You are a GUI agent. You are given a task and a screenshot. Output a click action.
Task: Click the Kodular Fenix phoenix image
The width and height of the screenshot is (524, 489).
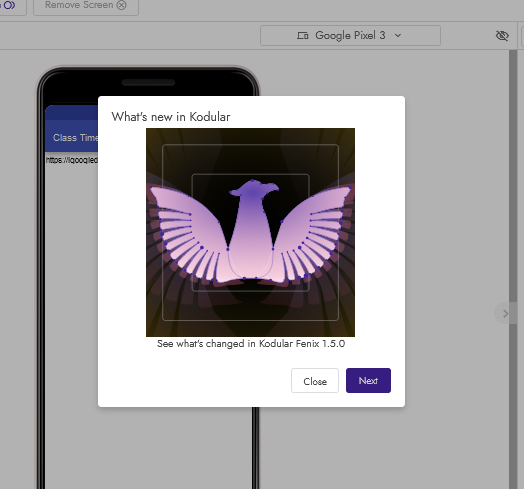point(250,232)
